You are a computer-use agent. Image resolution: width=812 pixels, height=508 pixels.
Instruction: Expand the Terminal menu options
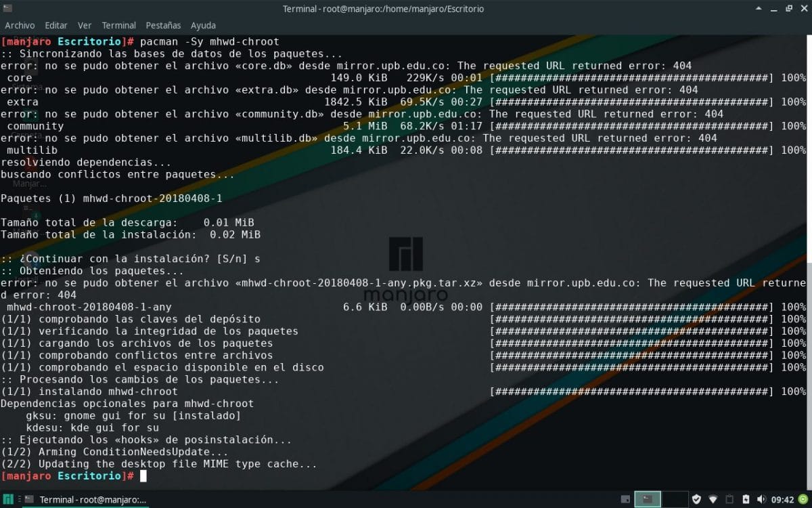point(119,25)
